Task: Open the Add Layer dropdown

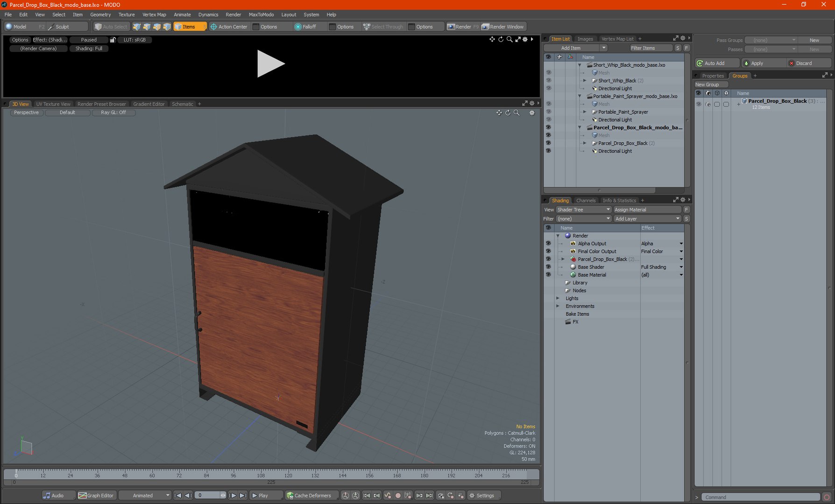Action: click(647, 219)
